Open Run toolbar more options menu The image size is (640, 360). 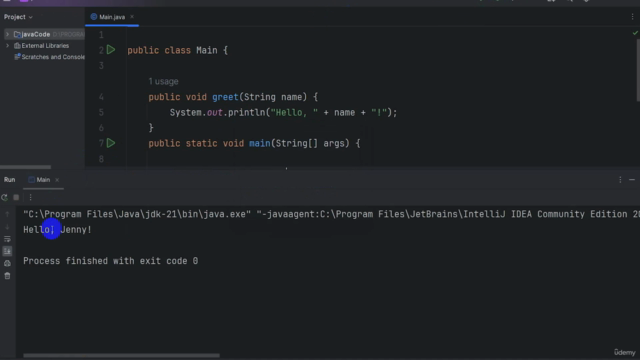tap(30, 198)
